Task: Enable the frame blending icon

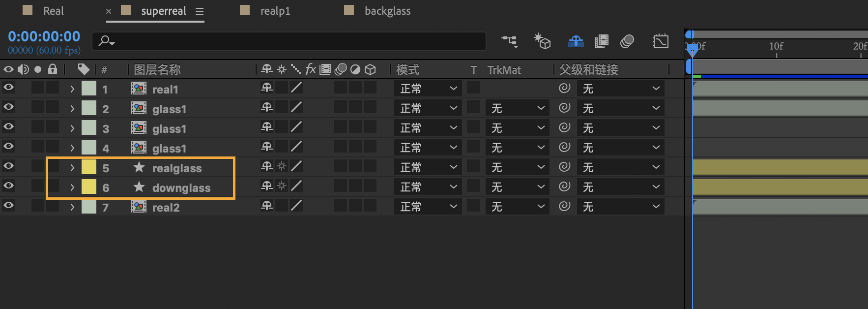Action: tap(601, 41)
